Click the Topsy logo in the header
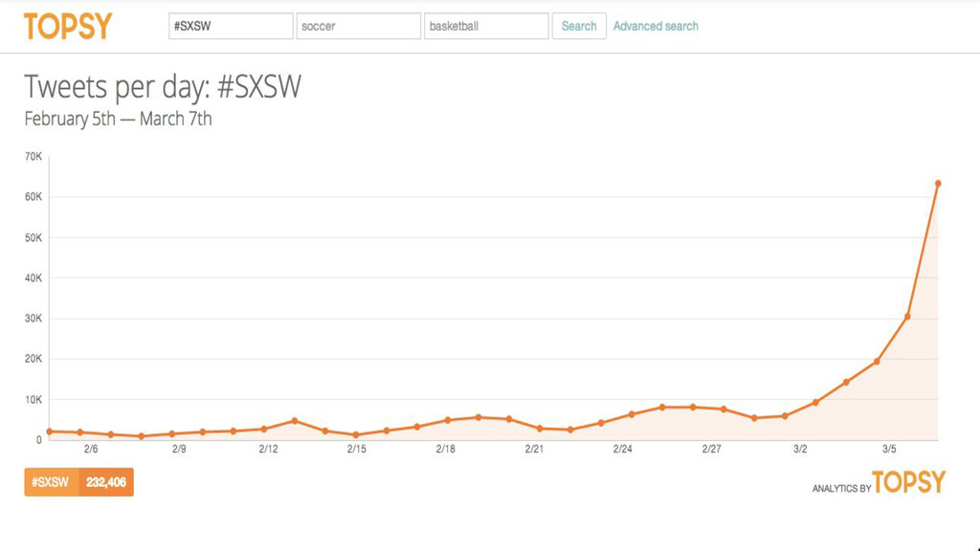The height and width of the screenshot is (551, 980). click(68, 26)
